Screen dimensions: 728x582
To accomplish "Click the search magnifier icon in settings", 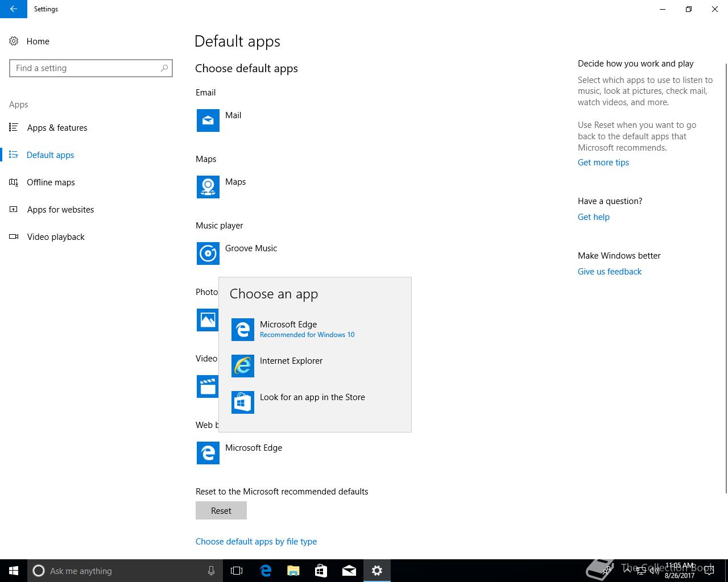I will 164,68.
